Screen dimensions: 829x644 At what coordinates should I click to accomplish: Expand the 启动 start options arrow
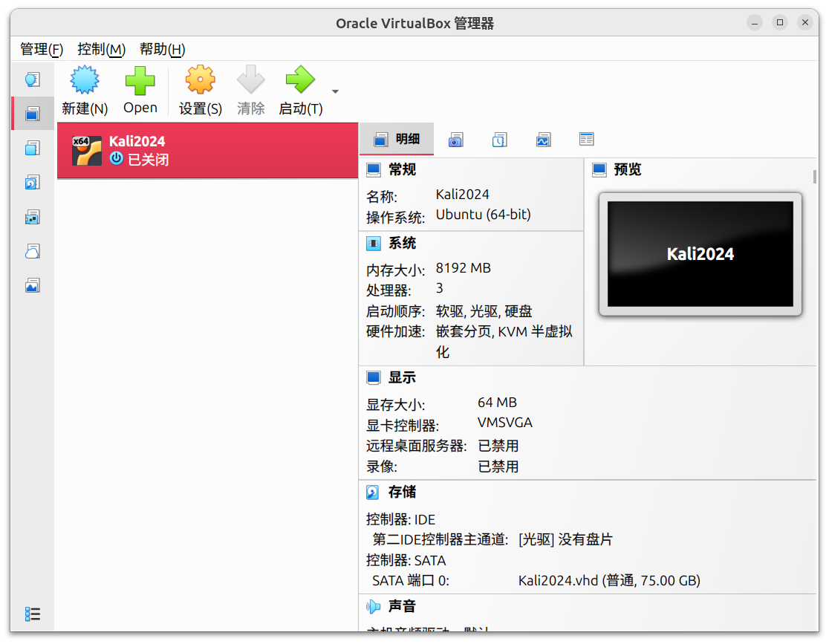pyautogui.click(x=335, y=91)
